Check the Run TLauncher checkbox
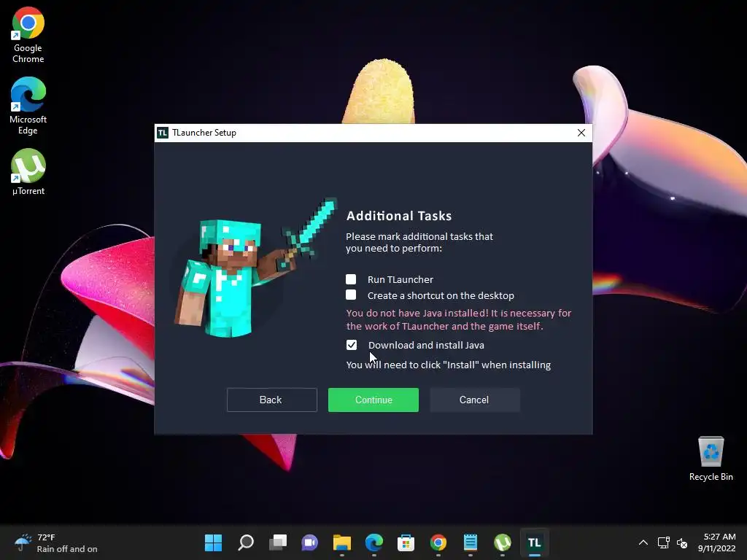This screenshot has height=560, width=747. tap(351, 279)
